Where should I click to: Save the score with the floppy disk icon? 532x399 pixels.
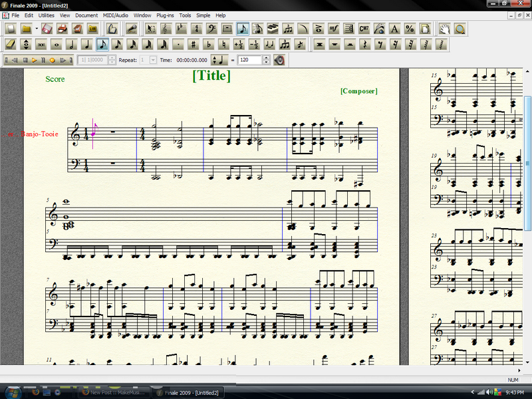coord(47,29)
